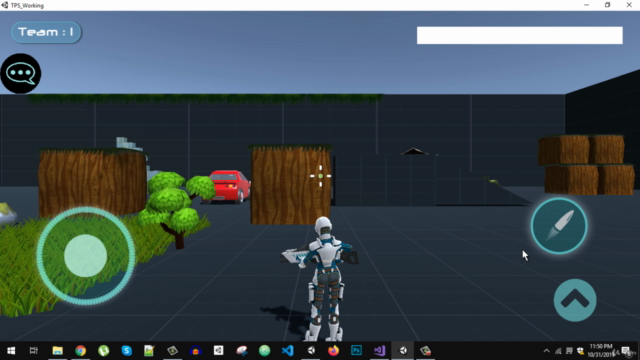Viewport: 640px width, 360px height.
Task: Open Visual Studio Code from taskbar
Action: 287,351
